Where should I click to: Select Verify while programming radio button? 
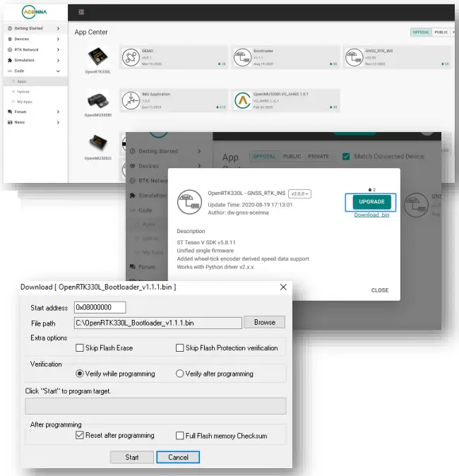pyautogui.click(x=80, y=374)
